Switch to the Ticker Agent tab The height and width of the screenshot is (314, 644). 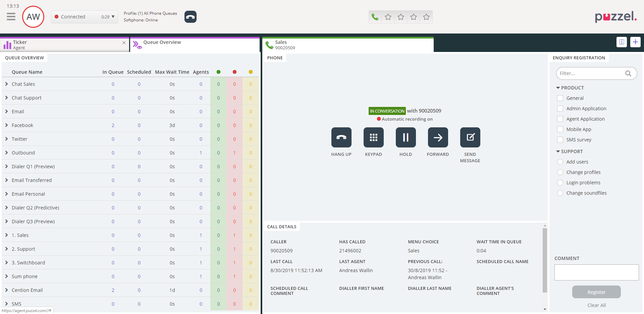(20, 45)
